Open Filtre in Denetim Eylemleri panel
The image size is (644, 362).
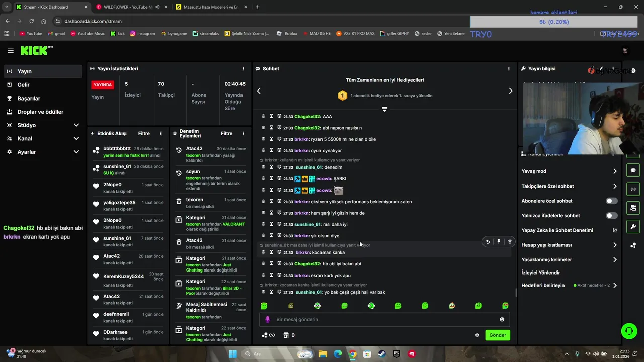(226, 134)
